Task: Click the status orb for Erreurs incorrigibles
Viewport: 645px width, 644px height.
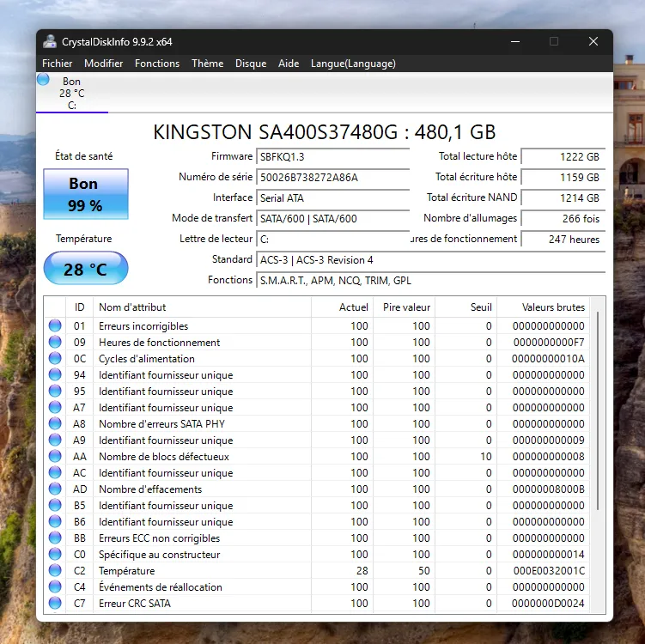Action: pos(55,325)
